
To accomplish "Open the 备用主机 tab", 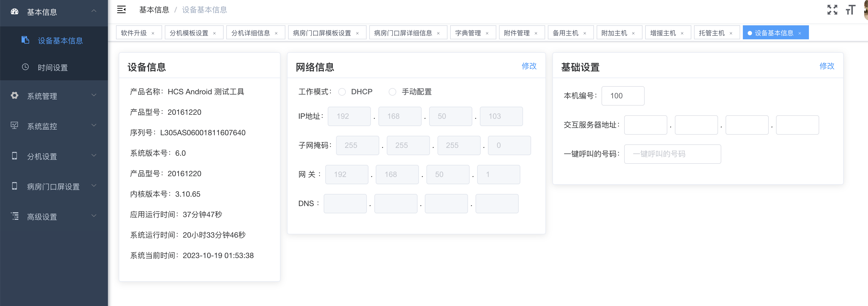I will [x=565, y=33].
